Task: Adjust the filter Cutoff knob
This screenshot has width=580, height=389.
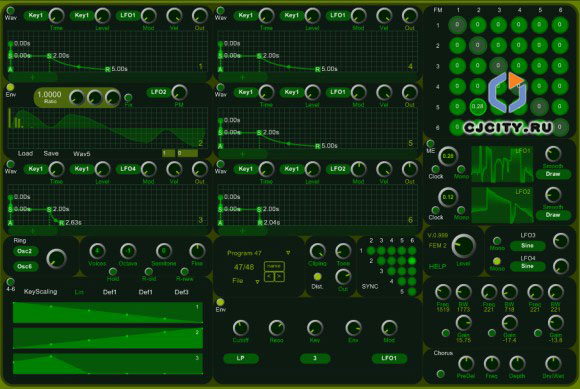Action: [240, 328]
